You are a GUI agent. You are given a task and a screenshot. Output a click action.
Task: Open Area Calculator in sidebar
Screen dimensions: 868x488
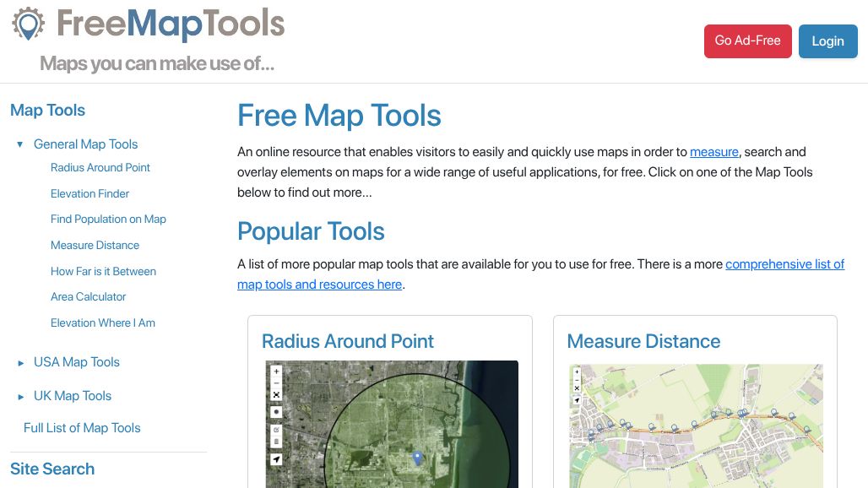[88, 296]
